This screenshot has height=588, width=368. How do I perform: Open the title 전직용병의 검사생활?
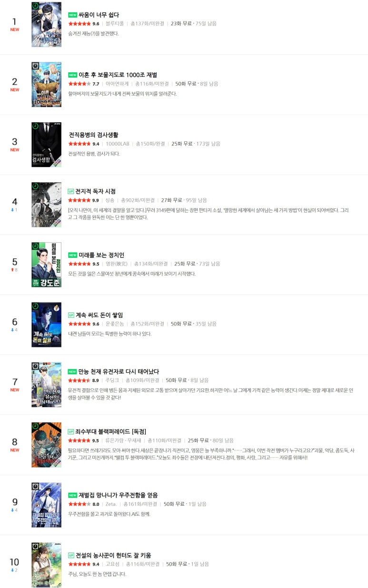(x=93, y=135)
